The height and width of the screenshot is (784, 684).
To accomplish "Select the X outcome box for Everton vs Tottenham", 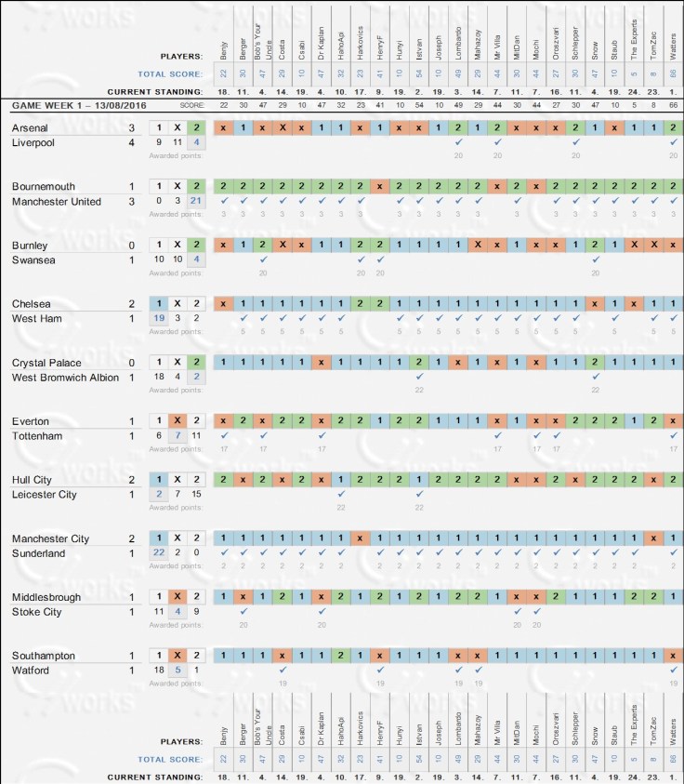I will coord(178,420).
